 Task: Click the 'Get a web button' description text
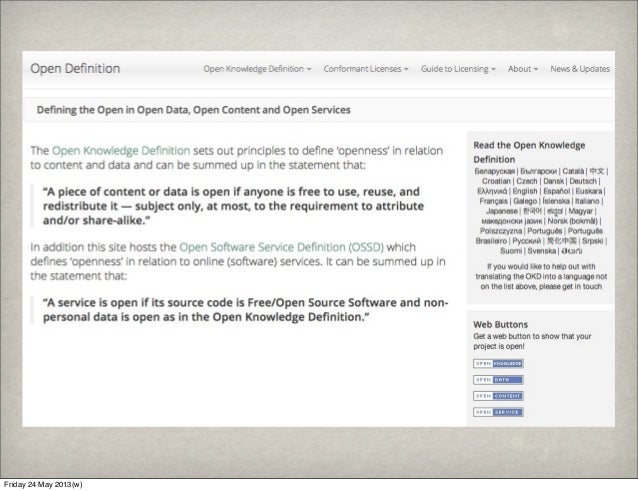(x=532, y=341)
